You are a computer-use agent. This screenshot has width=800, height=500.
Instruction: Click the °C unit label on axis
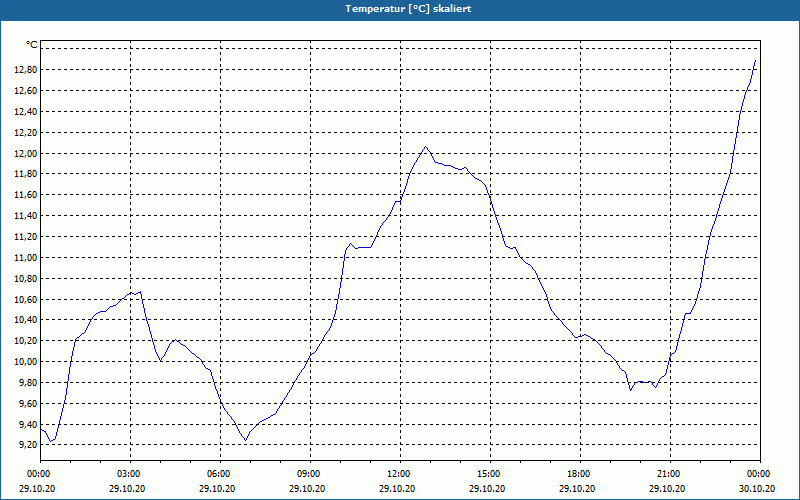[31, 45]
